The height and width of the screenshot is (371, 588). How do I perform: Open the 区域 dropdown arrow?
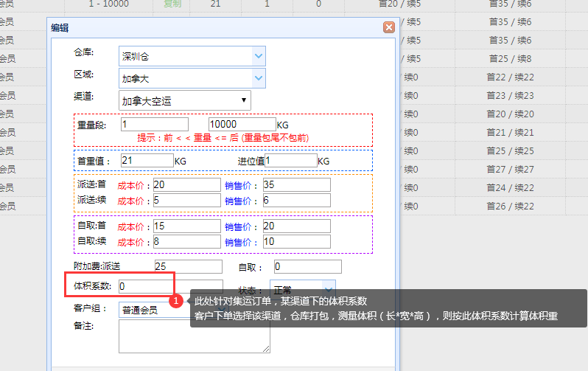(x=259, y=78)
